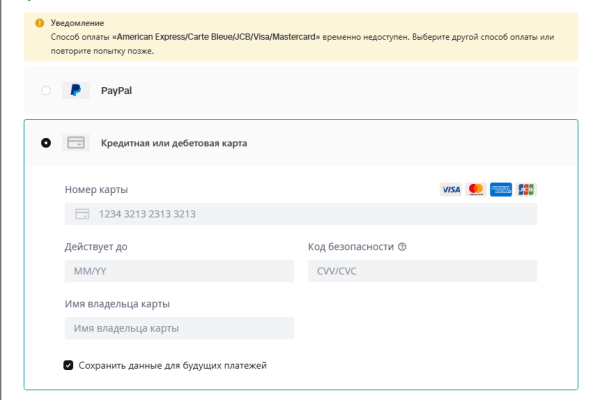Click the cardholder name input field
Image resolution: width=600 pixels, height=400 pixels.
pos(179,328)
